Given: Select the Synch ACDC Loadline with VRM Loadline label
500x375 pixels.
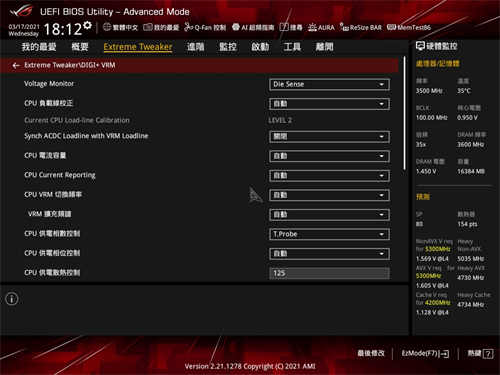Looking at the screenshot, I should [x=86, y=136].
